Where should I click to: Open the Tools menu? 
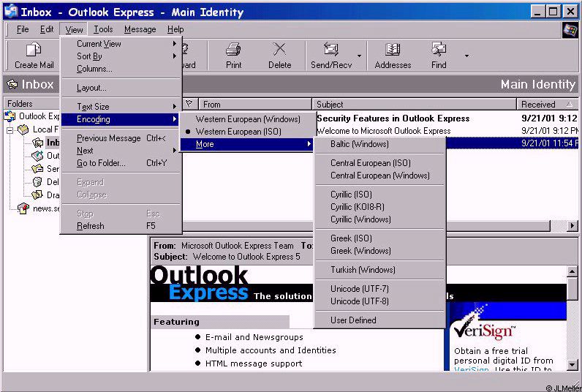103,29
